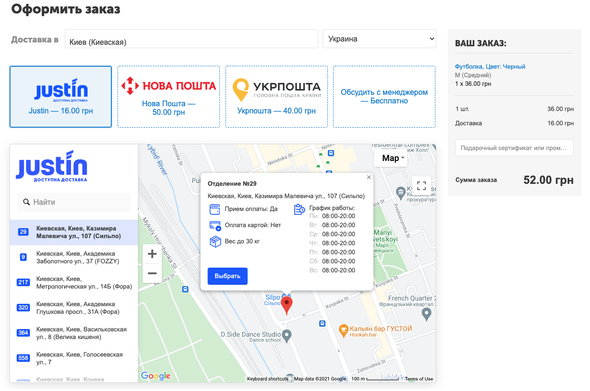This screenshot has height=391, width=590.
Task: Select Обсудить с менеджером free option
Action: pos(384,97)
